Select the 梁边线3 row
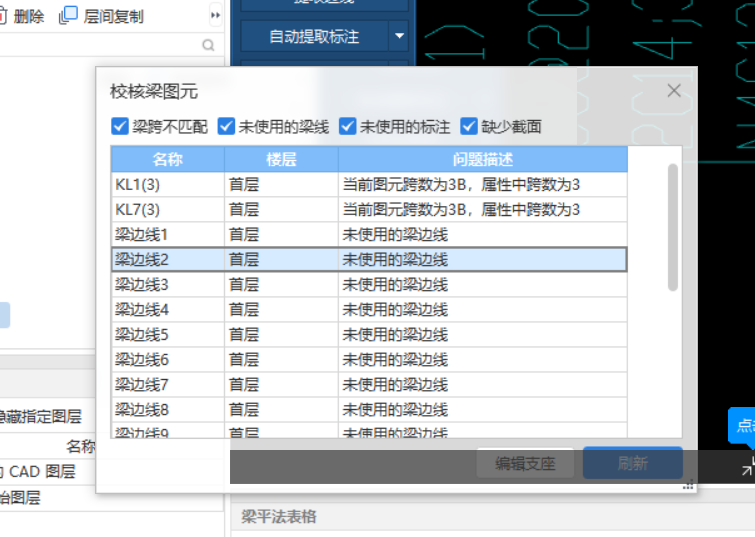The width and height of the screenshot is (755, 537). tap(369, 285)
